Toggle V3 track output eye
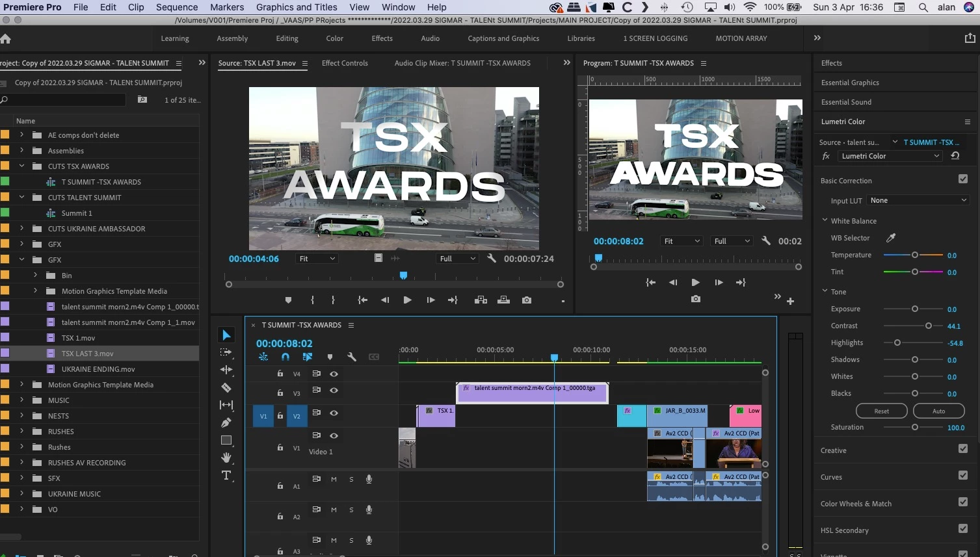 click(x=334, y=390)
